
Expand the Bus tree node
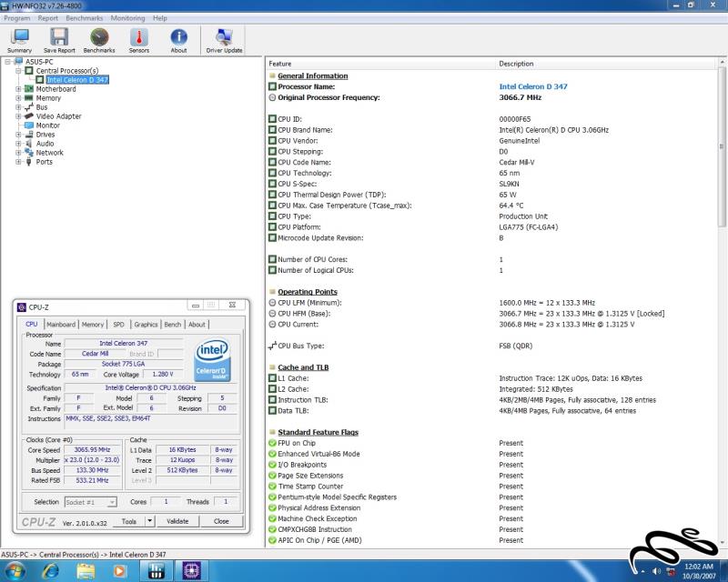[18, 107]
